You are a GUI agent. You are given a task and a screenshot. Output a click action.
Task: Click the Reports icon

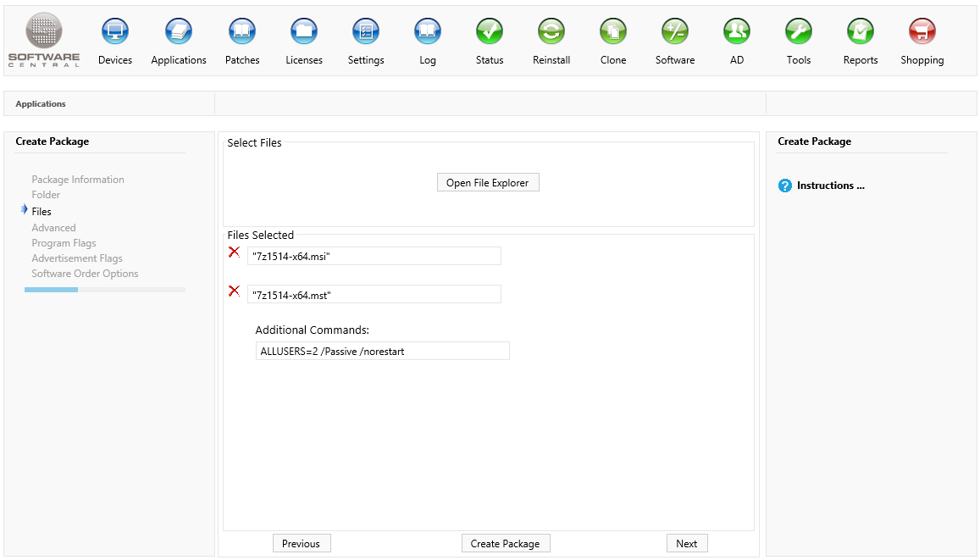(x=861, y=32)
